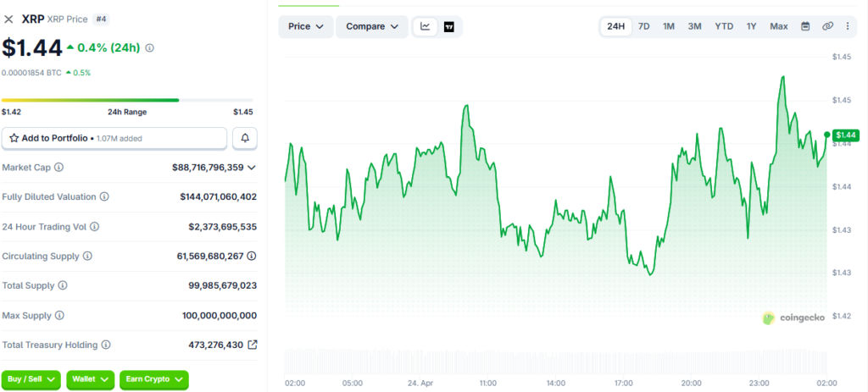Open the three-dot chart options menu

[x=848, y=26]
